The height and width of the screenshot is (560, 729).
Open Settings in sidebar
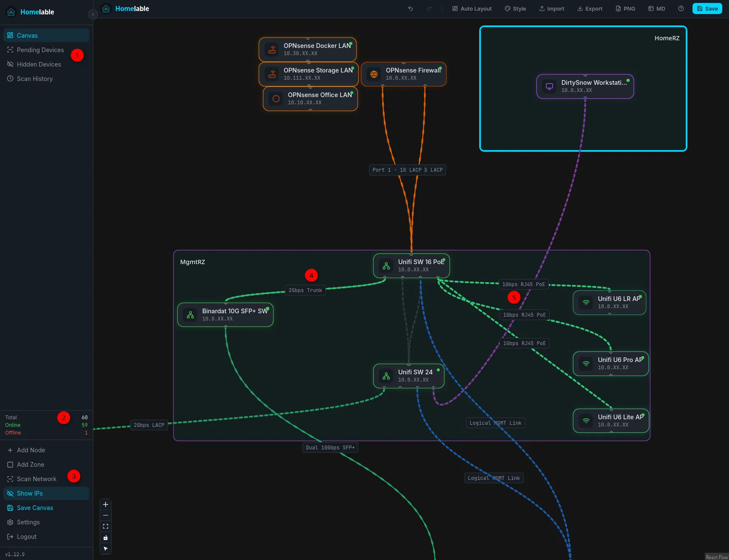[46, 522]
